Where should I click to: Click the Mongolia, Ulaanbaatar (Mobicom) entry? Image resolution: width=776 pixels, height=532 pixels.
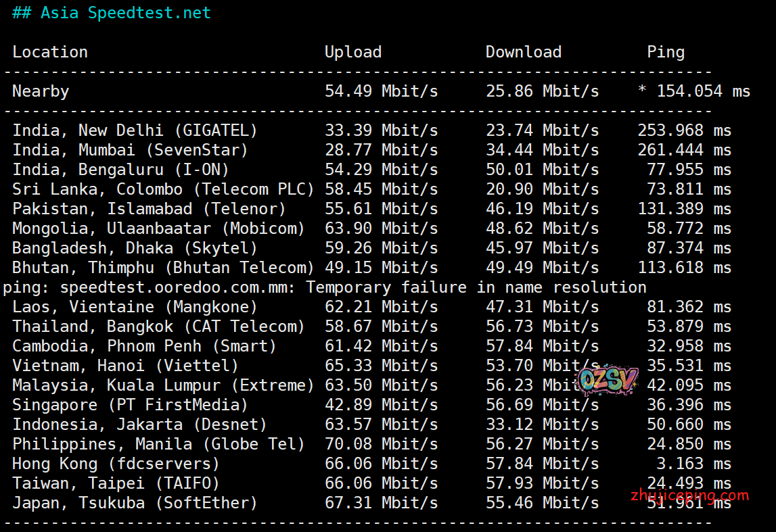click(158, 228)
